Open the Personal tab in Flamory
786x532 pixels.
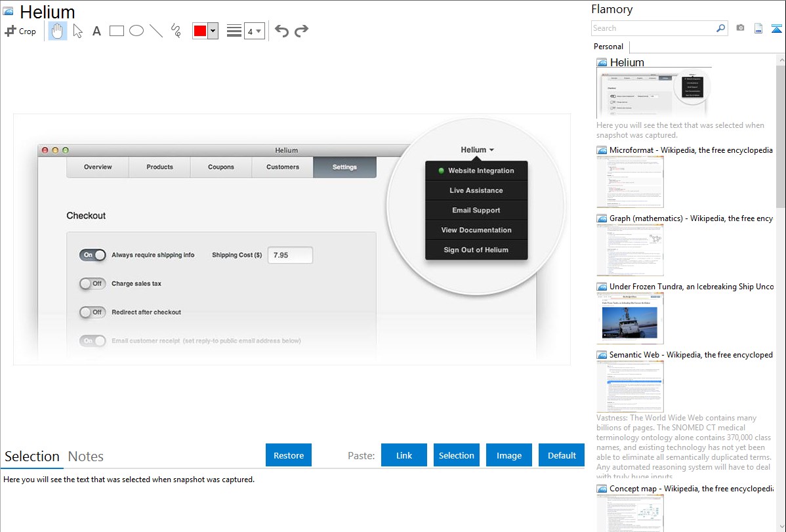(608, 47)
